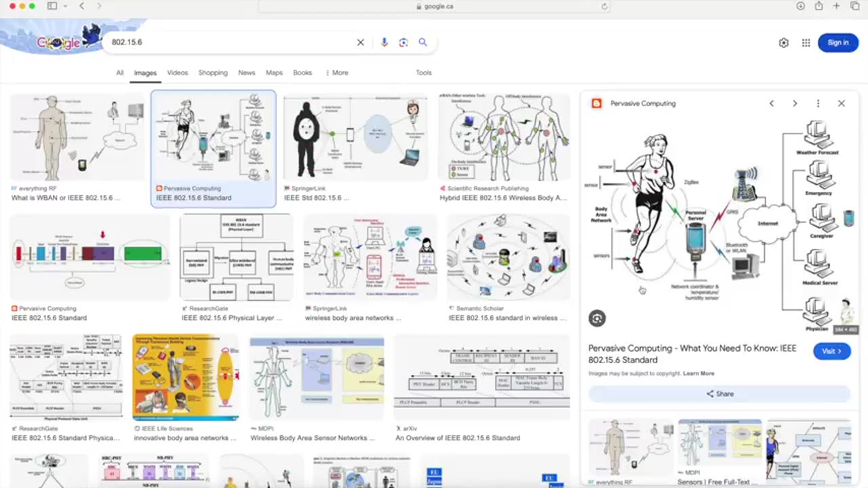Open everything RF WBAN image result
Image resolution: width=868 pixels, height=488 pixels.
tap(77, 138)
